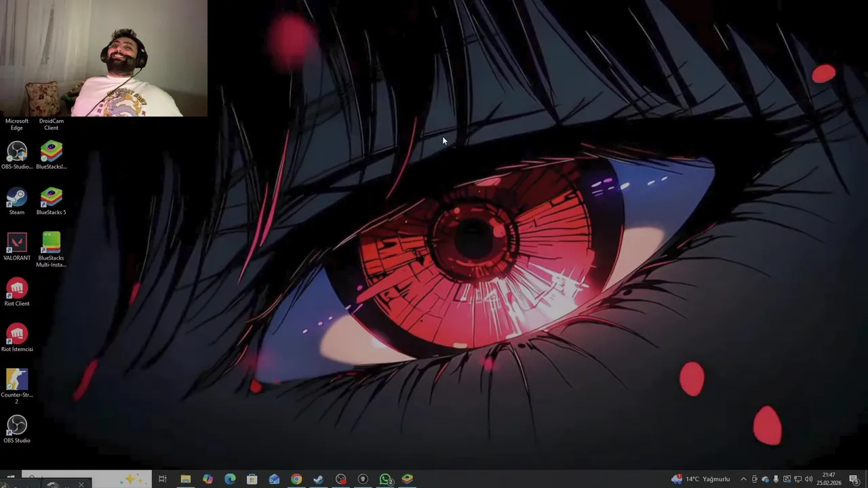Open Microsoft Edge from the taskbar
Screen dimensions: 868x488
(230, 479)
